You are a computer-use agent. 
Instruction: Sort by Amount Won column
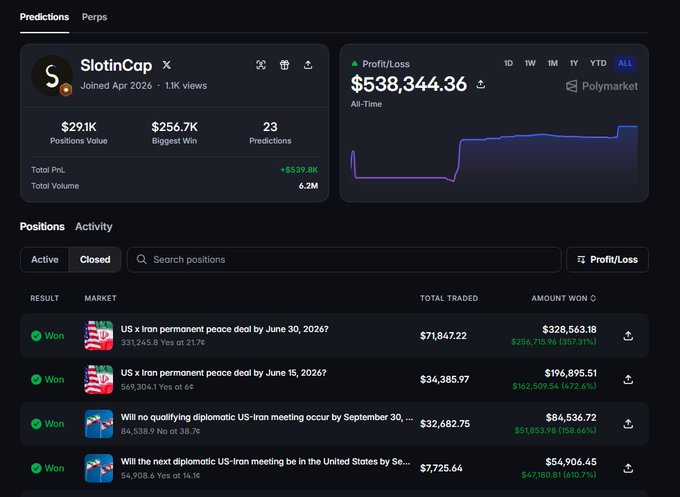pyautogui.click(x=564, y=298)
